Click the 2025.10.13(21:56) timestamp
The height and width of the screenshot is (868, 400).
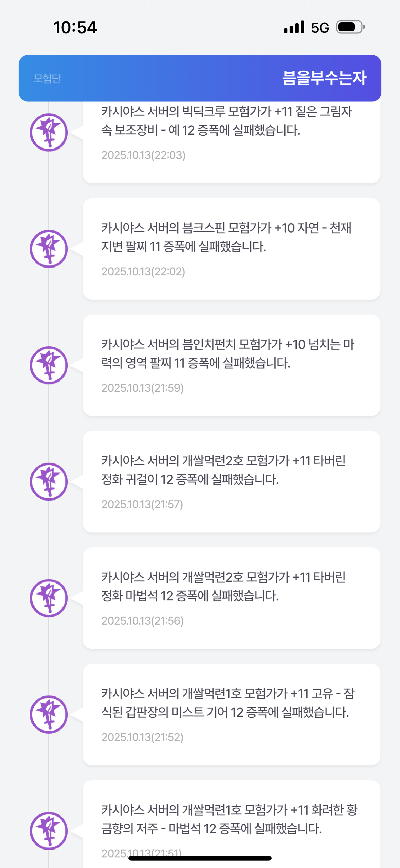pos(142,621)
